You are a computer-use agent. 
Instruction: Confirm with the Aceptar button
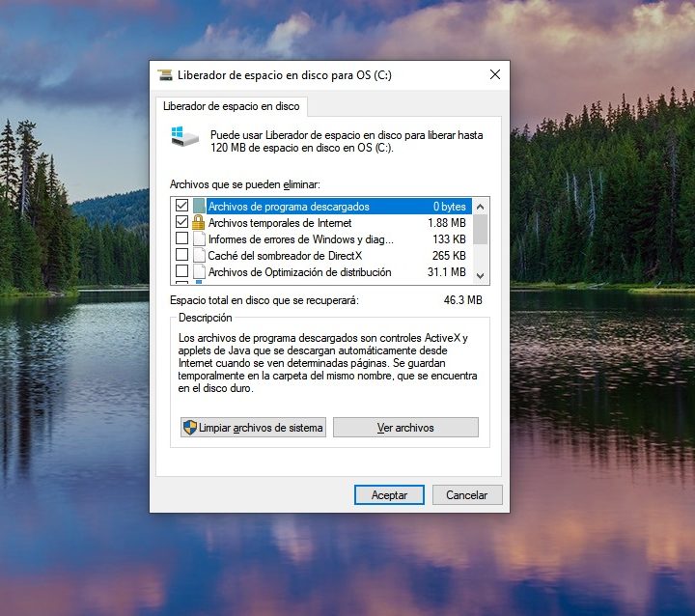coord(389,495)
